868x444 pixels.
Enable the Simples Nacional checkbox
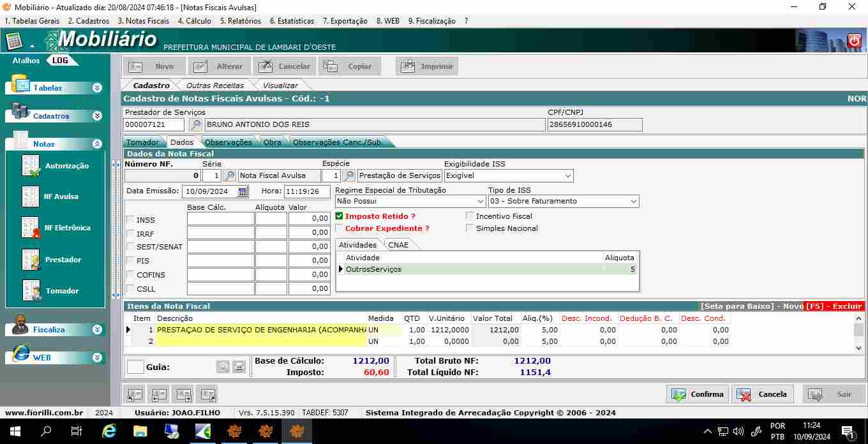(470, 228)
